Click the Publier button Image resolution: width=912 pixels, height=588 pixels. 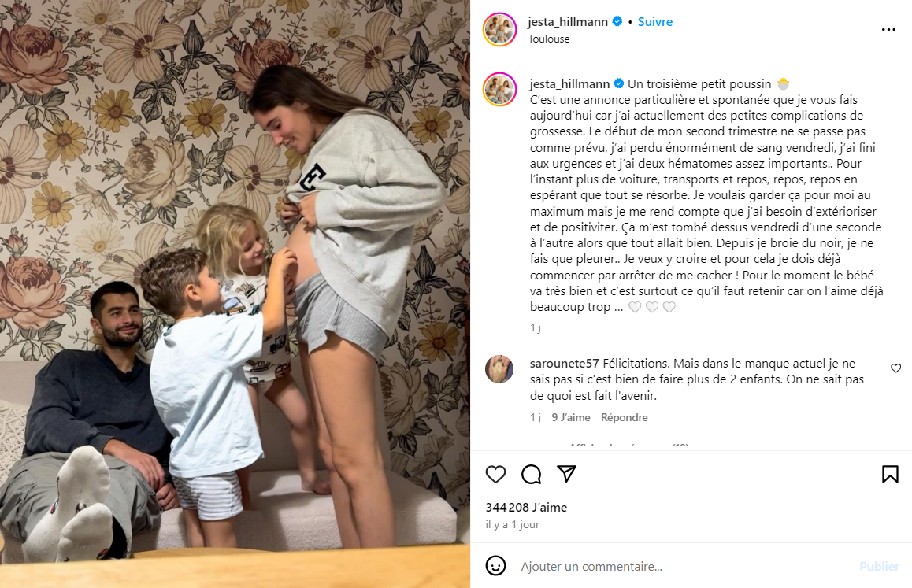879,567
